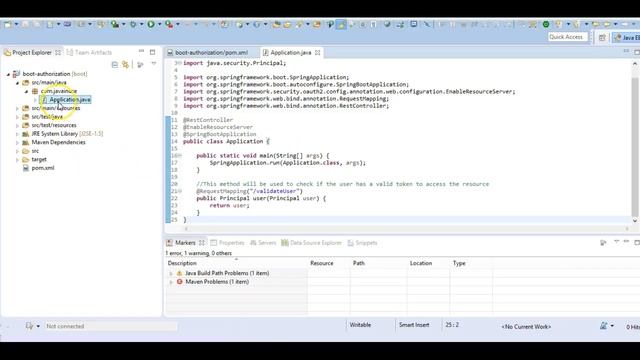The image size is (640, 360).
Task: Close the Application.java editor tab
Action: click(318, 53)
